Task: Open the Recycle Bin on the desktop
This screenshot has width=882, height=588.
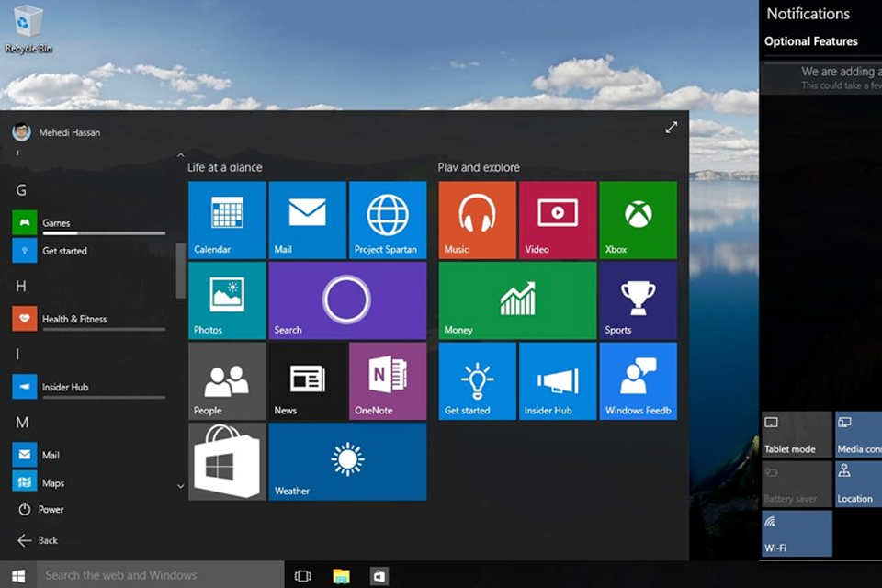Action: pos(28,28)
